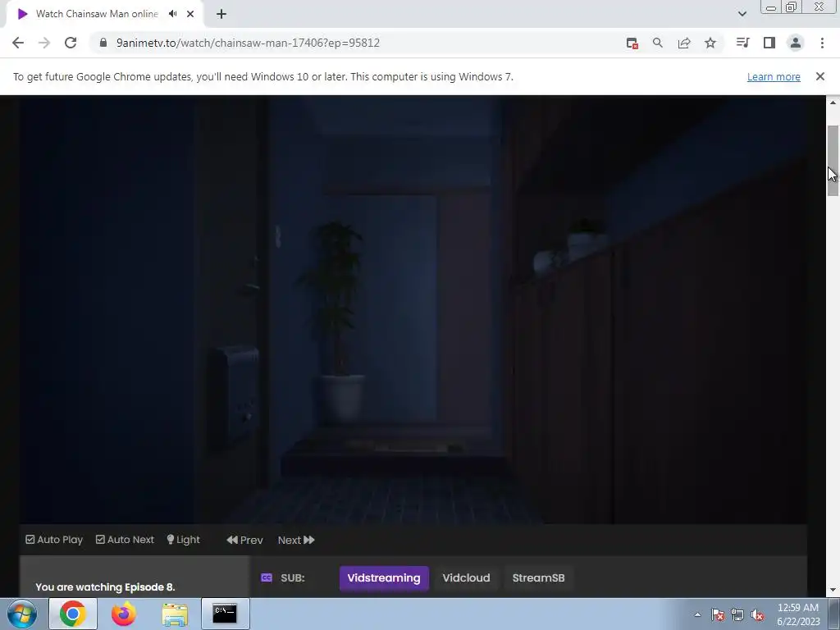Switch to the StreamSB server
This screenshot has width=840, height=630.
coord(538,578)
